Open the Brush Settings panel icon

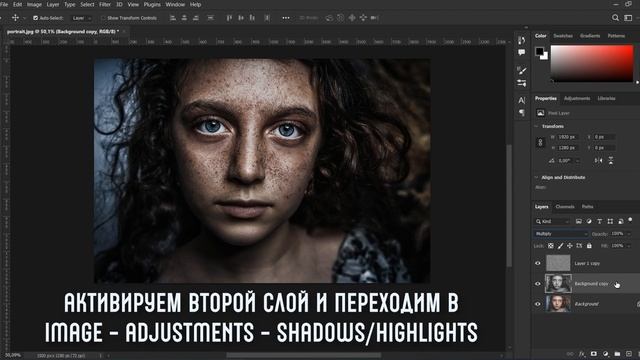pyautogui.click(x=522, y=83)
